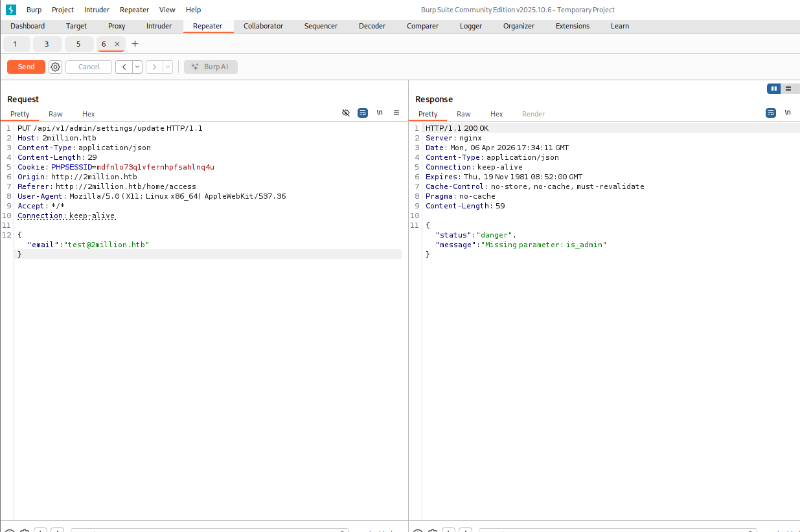This screenshot has width=800, height=532.
Task: Send the request
Action: click(x=26, y=67)
